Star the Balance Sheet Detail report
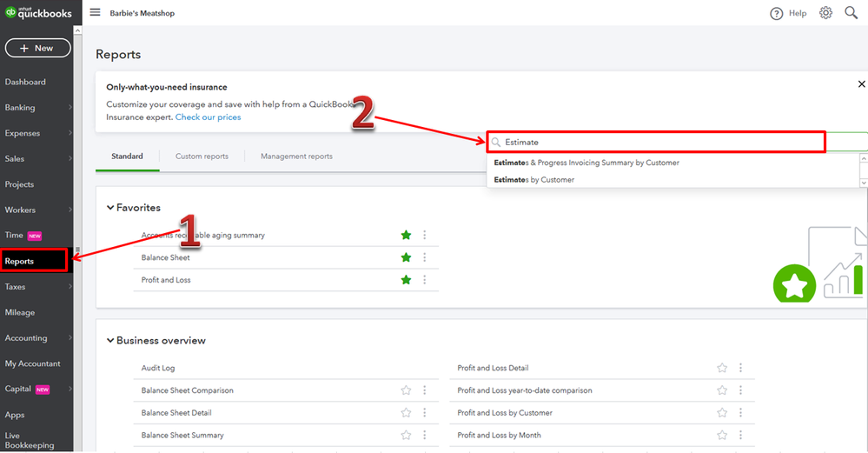Viewport: 868px width, 453px height. (x=406, y=413)
